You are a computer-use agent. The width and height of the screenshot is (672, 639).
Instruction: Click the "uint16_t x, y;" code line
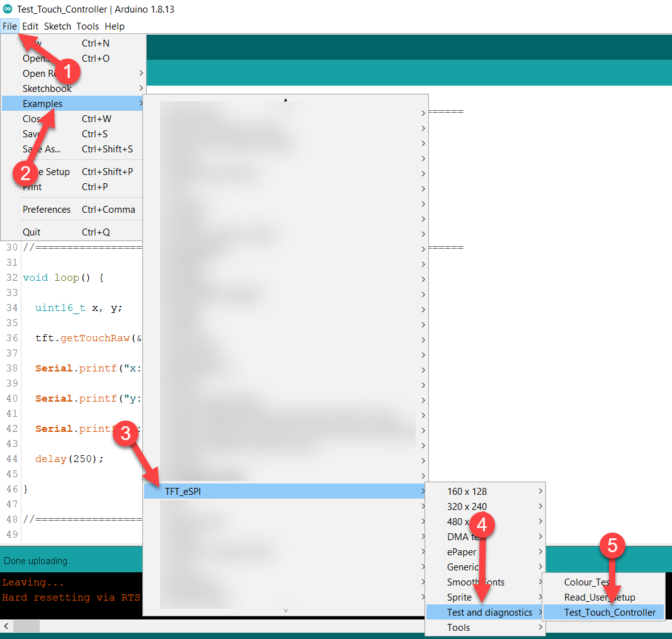click(79, 308)
